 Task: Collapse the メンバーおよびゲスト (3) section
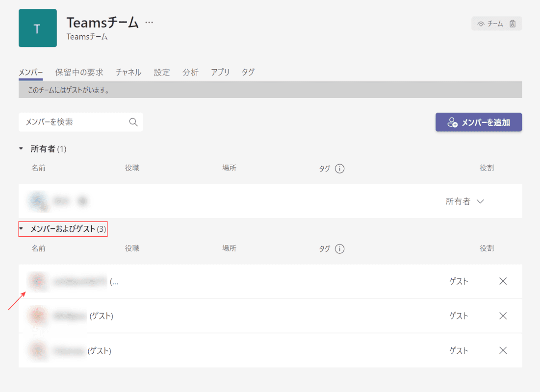21,228
